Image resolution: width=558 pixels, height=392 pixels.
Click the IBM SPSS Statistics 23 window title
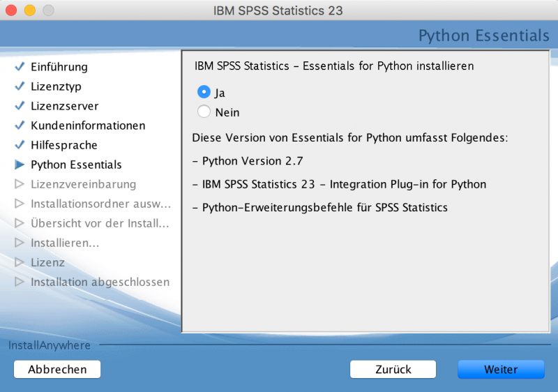point(278,10)
